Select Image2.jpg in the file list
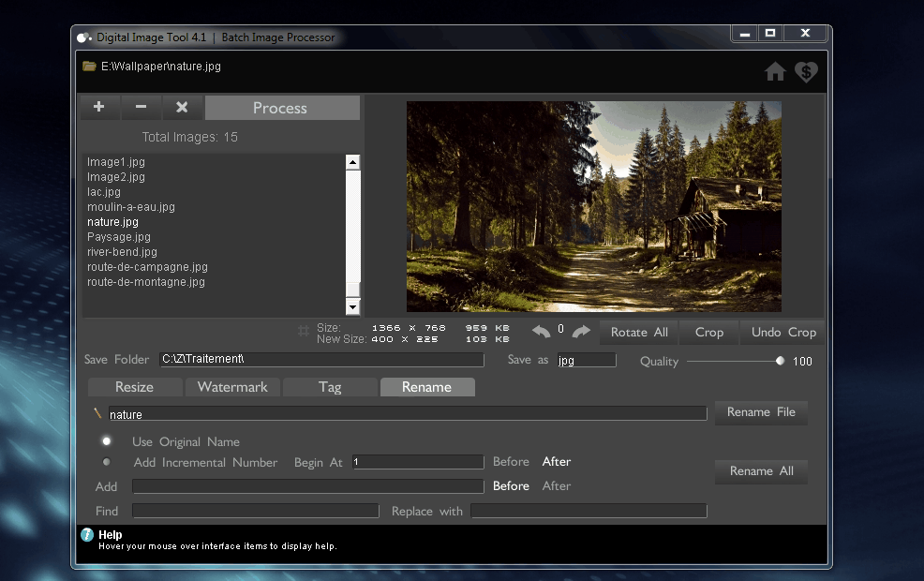This screenshot has height=581, width=924. click(x=116, y=177)
